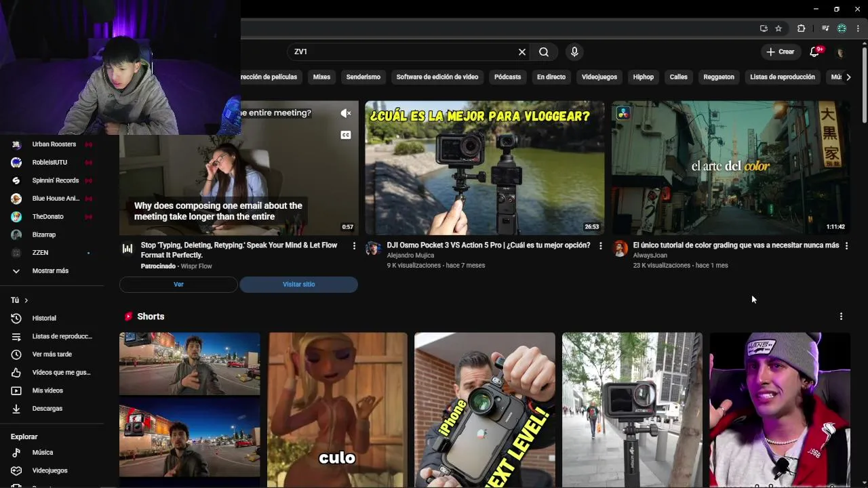Screen dimensions: 868x488
Task: Bookmark this page with star icon
Action: pyautogui.click(x=778, y=28)
